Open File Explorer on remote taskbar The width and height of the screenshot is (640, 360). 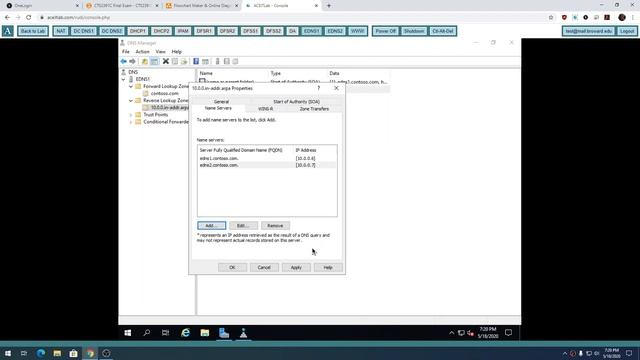click(204, 333)
